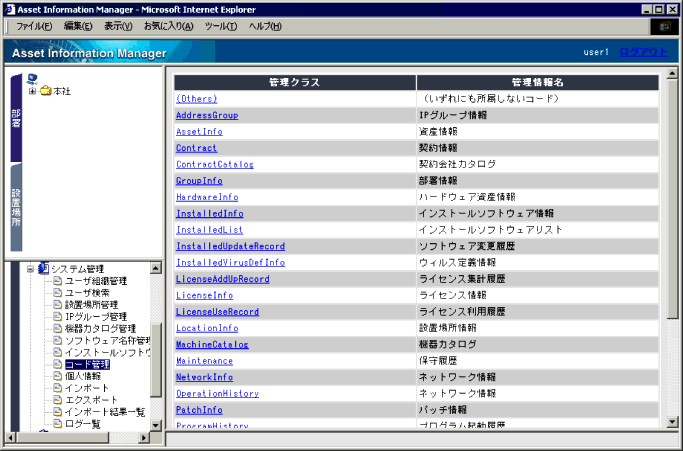
Task: Open the Contract link
Action: (196, 148)
